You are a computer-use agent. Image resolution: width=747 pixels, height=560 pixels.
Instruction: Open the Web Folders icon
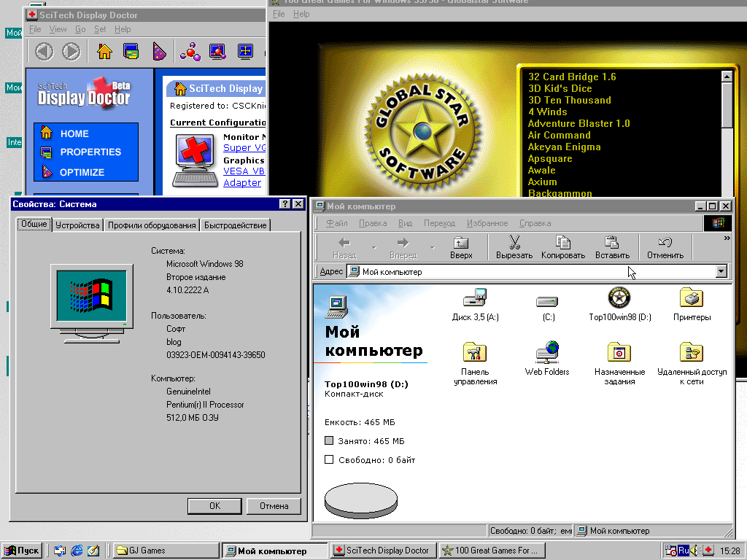pos(546,353)
